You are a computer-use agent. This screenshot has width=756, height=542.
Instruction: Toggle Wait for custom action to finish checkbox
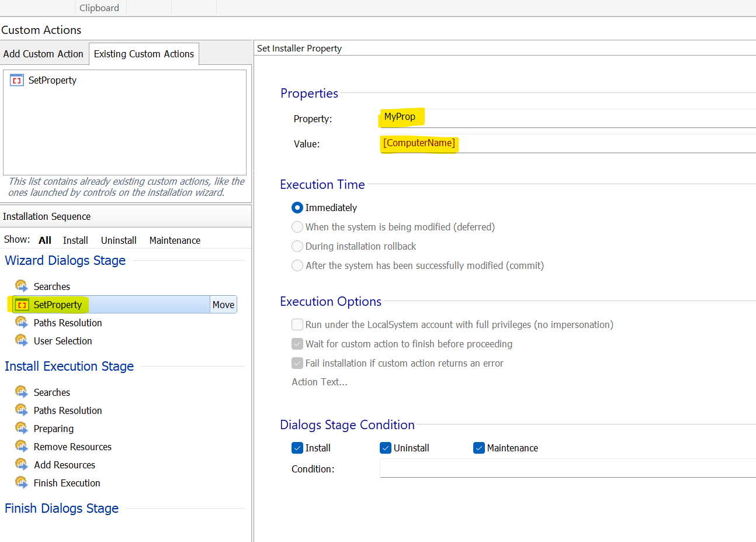click(x=297, y=344)
